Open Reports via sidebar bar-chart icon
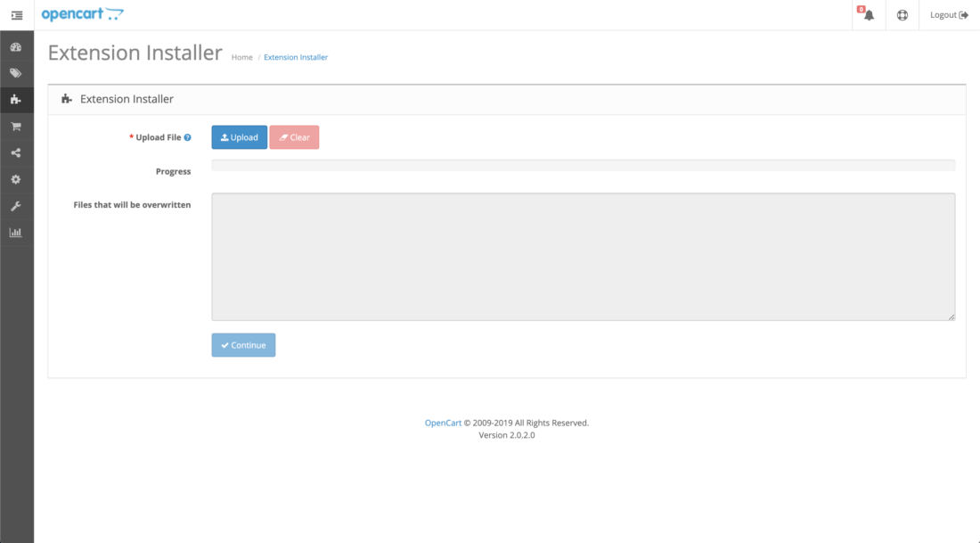980x543 pixels. pos(16,232)
